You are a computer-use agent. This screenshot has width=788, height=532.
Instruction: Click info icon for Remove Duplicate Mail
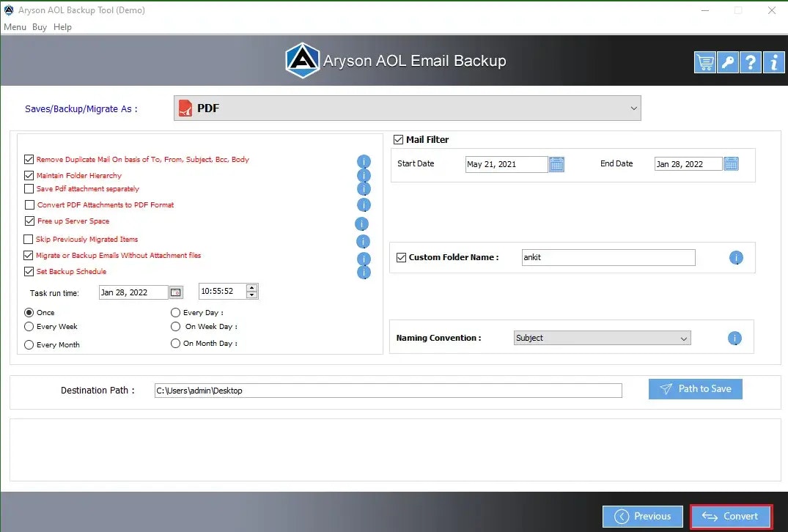364,161
